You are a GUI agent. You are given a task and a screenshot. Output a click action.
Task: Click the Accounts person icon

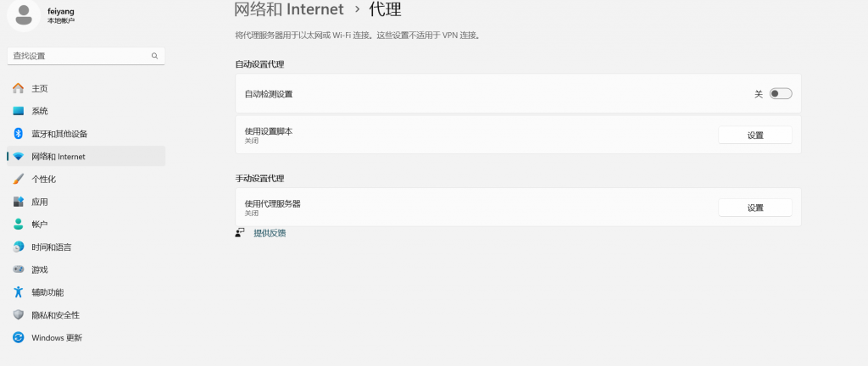coord(19,225)
